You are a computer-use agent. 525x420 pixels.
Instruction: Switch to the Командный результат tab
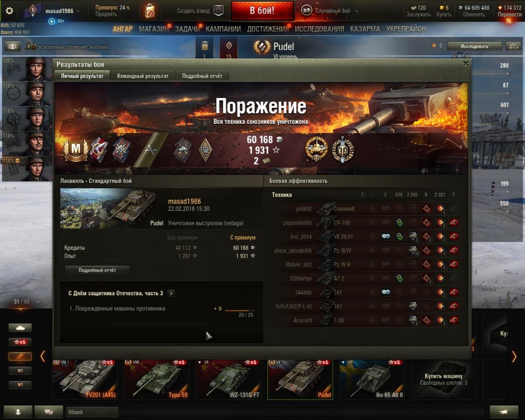point(143,76)
